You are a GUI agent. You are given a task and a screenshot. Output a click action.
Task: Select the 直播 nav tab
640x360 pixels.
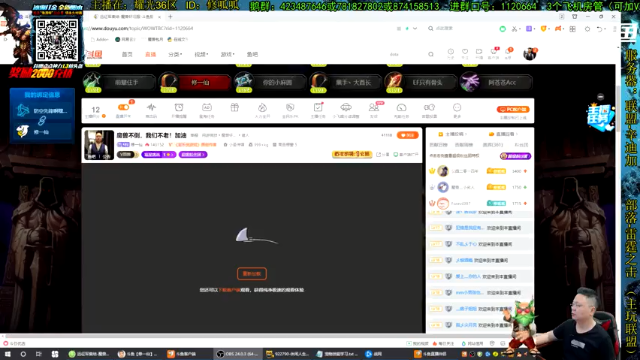pos(151,54)
